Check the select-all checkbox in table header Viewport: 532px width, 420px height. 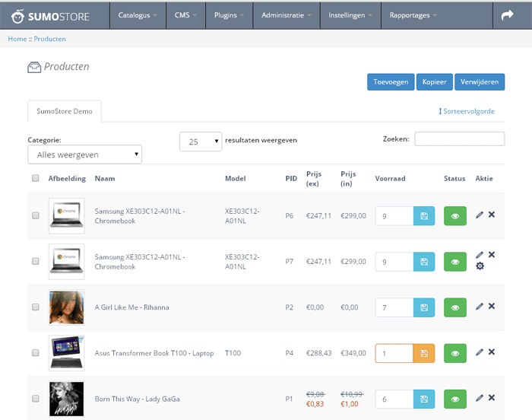tap(36, 179)
